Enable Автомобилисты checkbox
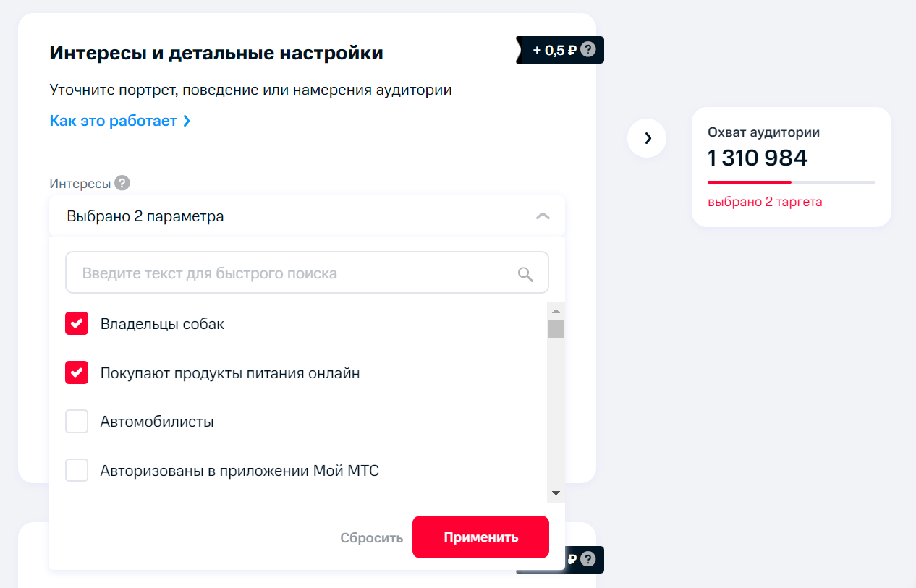The width and height of the screenshot is (916, 588). pos(77,422)
